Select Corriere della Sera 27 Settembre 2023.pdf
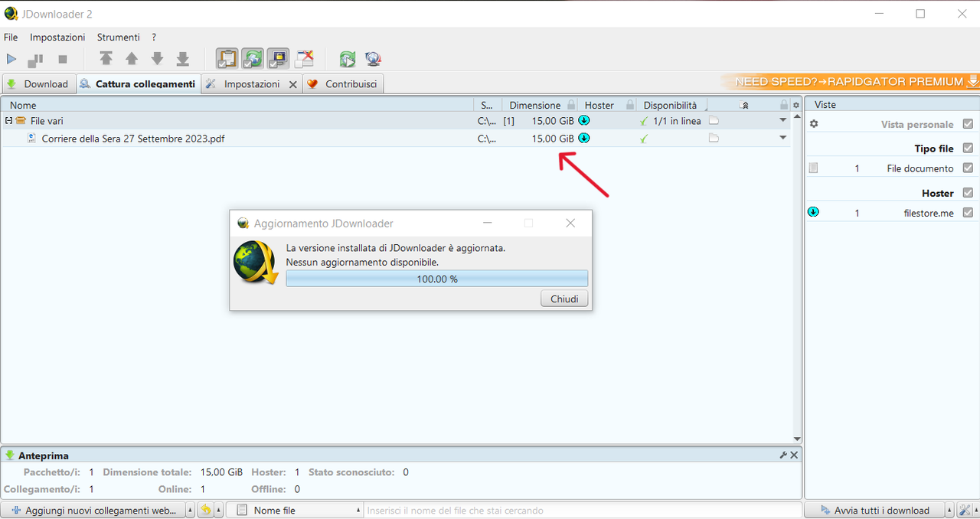Viewport: 980px width, 519px height. [133, 139]
